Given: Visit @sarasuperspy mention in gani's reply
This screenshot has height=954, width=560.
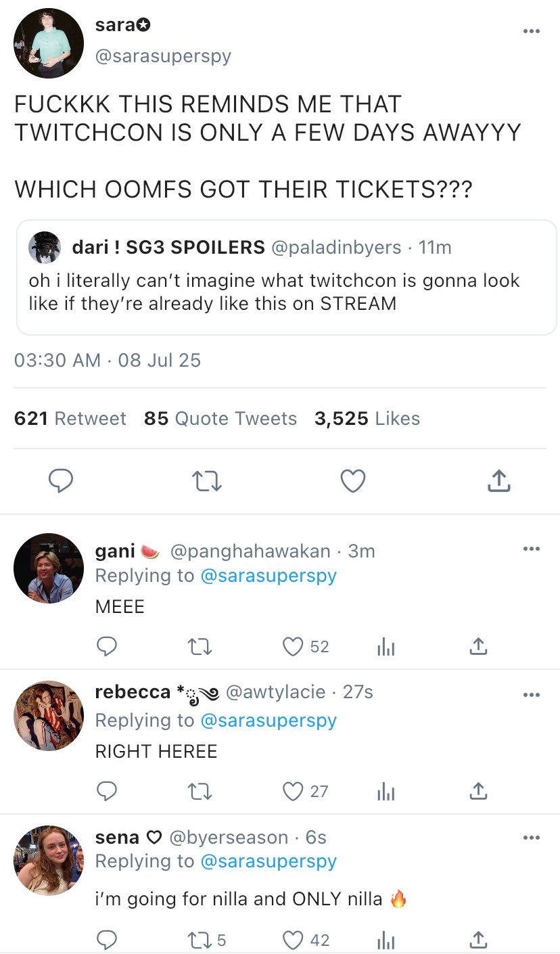Looking at the screenshot, I should [x=268, y=576].
